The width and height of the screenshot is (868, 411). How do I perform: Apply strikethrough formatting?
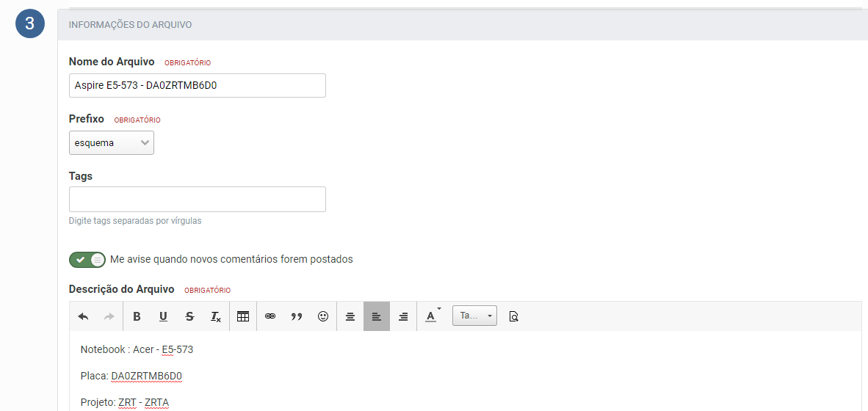tap(189, 316)
